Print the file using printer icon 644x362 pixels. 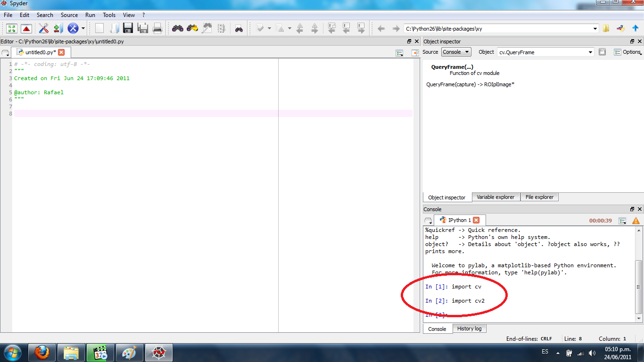click(x=157, y=28)
